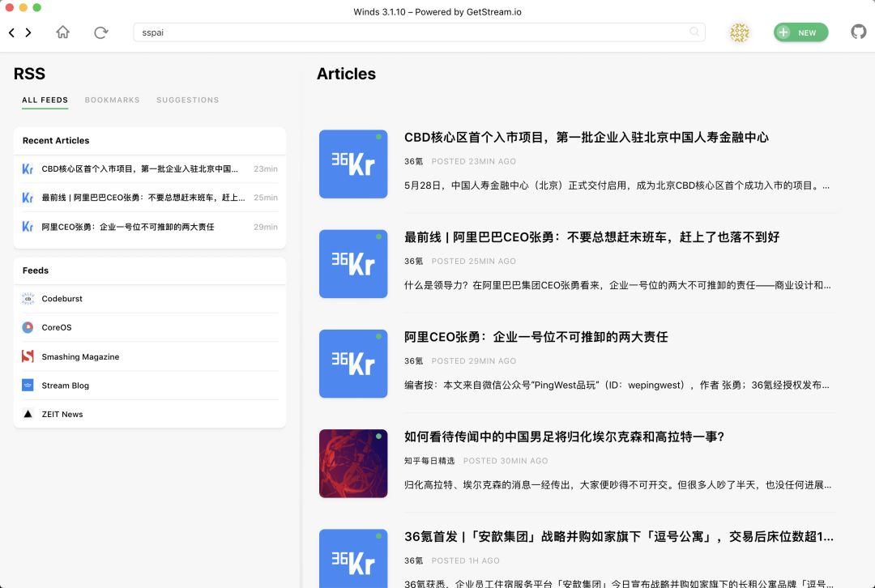Click the plus icon inside NEW button
The height and width of the screenshot is (588, 875).
point(783,32)
